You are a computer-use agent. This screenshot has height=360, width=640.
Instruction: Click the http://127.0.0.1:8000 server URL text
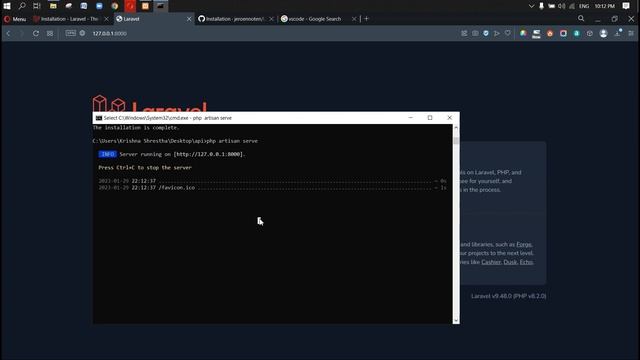[208, 154]
